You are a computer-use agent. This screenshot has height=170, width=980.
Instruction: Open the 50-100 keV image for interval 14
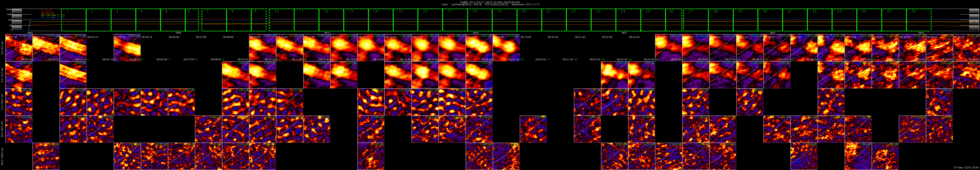(371, 156)
